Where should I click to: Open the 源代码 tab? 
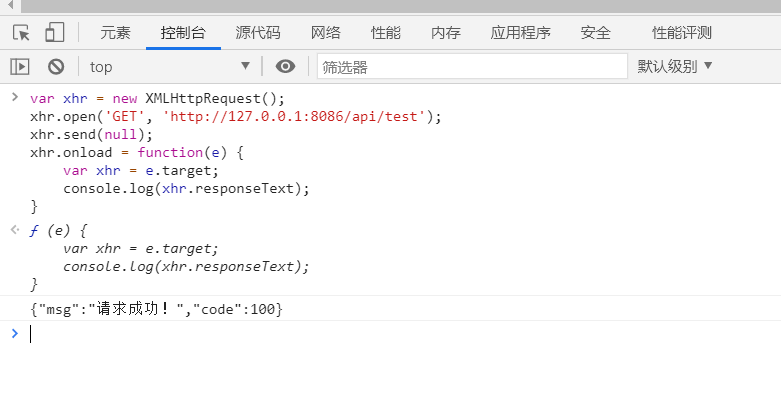click(x=258, y=33)
